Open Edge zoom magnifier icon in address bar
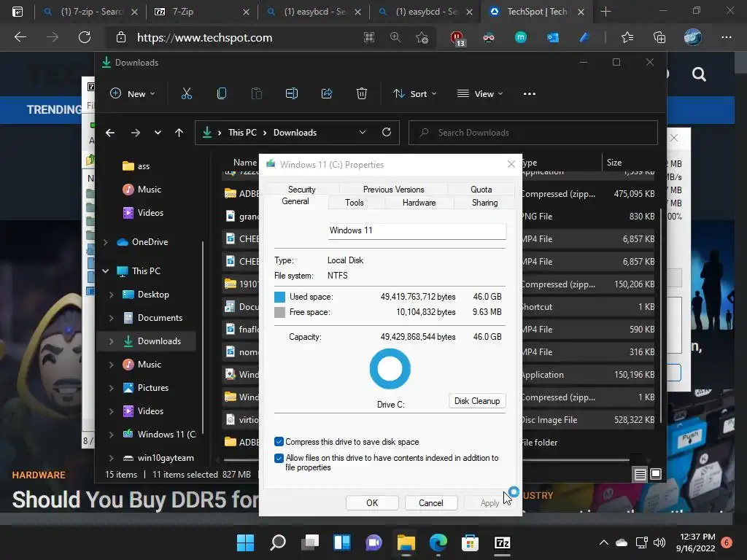The width and height of the screenshot is (747, 560). pyautogui.click(x=395, y=37)
